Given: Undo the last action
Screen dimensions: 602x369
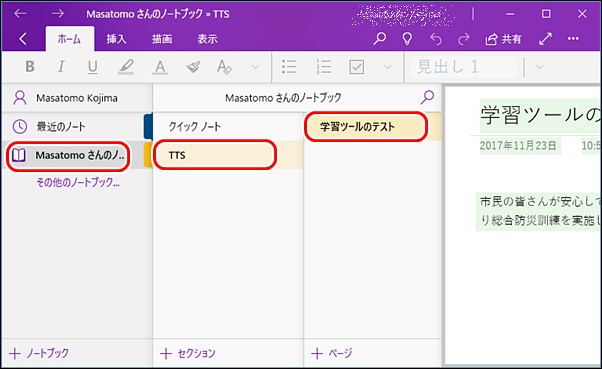Looking at the screenshot, I should (436, 39).
